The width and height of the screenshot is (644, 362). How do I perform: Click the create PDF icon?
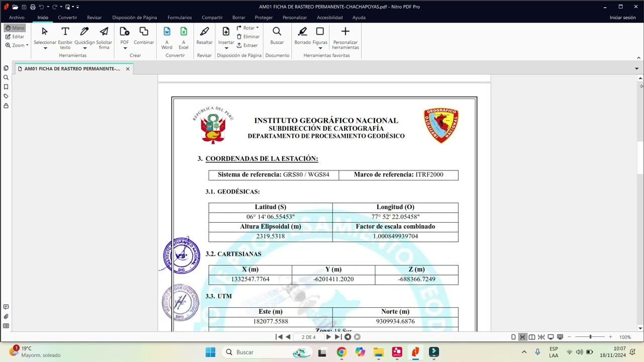(x=124, y=32)
